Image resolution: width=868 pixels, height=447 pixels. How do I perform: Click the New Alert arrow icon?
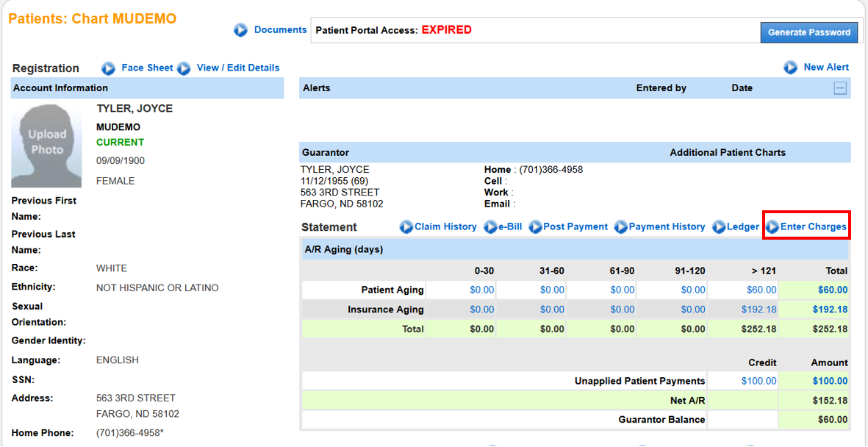791,68
